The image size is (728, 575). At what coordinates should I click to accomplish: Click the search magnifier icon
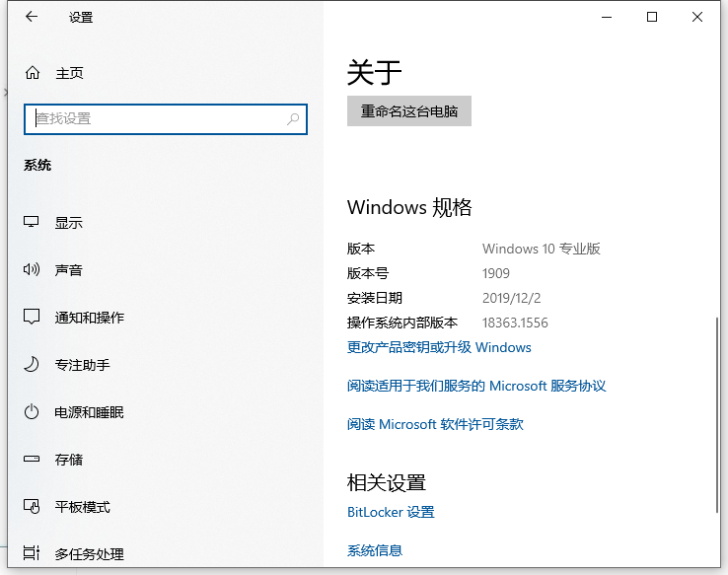293,119
